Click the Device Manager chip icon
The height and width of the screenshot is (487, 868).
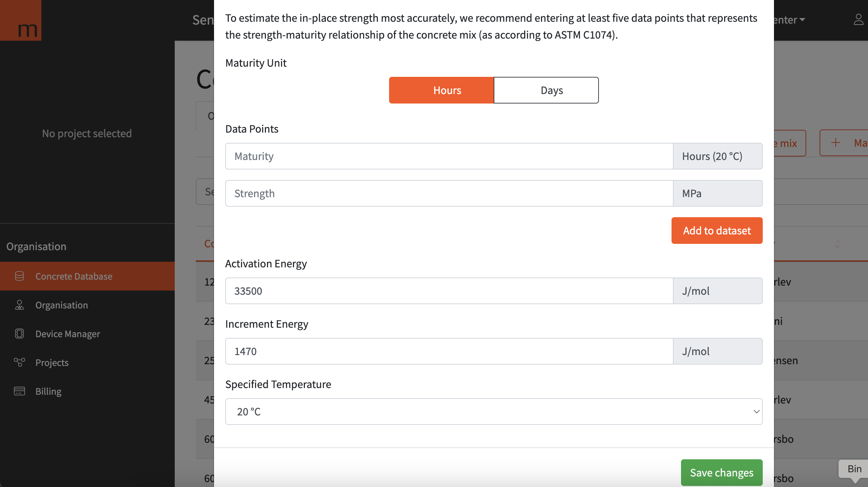(20, 334)
